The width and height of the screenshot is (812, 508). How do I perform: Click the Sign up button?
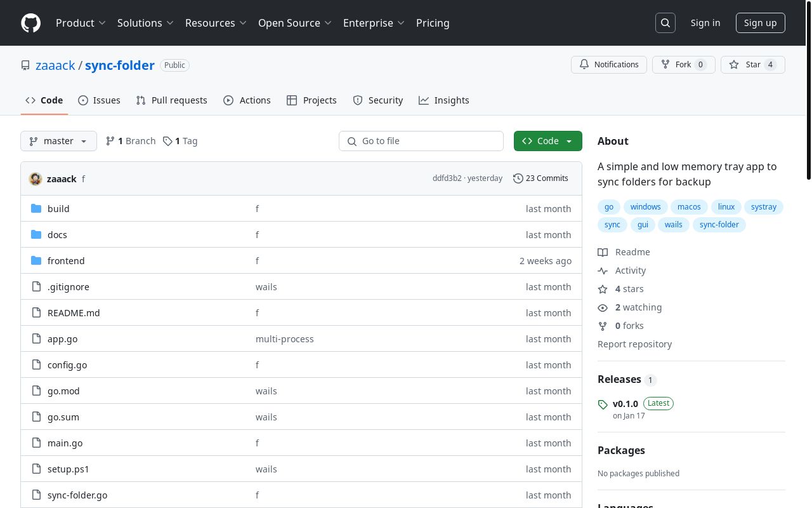(x=760, y=23)
